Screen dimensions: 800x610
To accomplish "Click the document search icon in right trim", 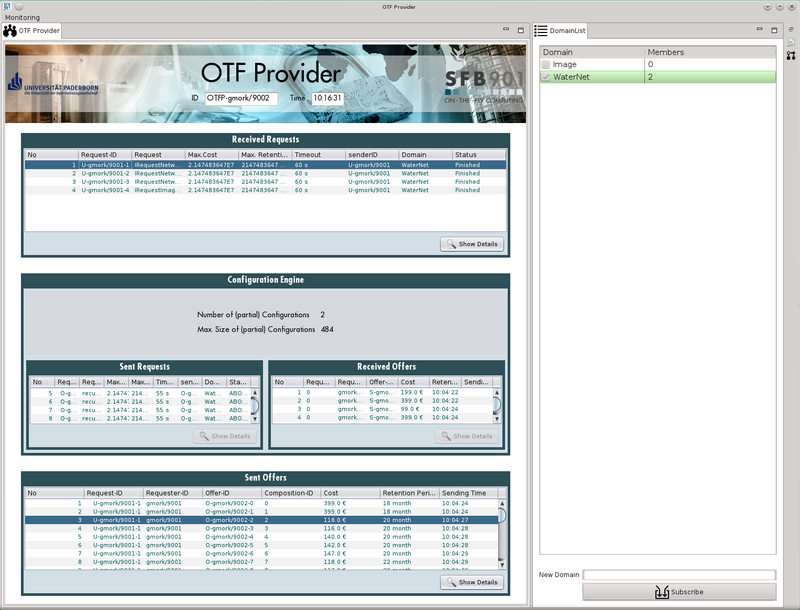I will coord(791,42).
